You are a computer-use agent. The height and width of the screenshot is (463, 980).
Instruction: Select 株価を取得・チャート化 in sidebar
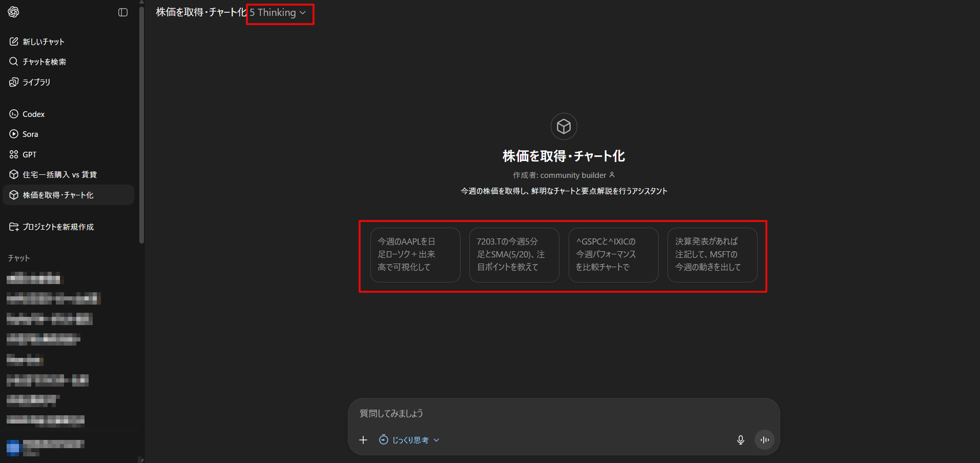(58, 195)
